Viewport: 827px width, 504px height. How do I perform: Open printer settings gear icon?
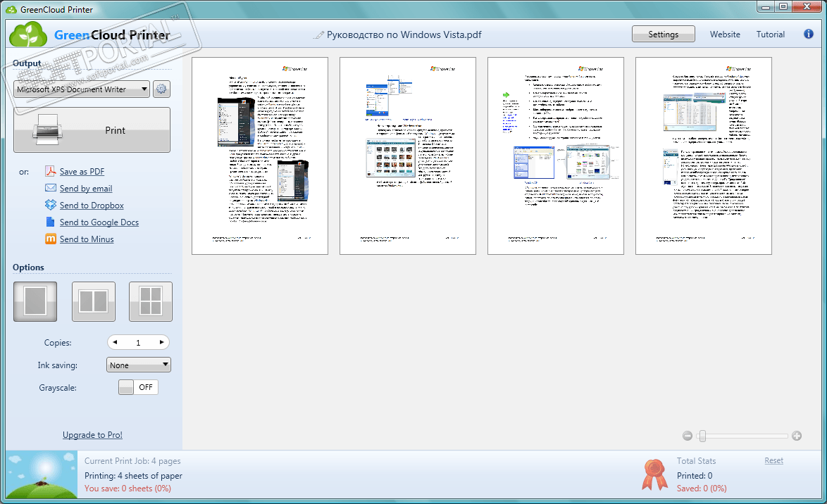coord(161,89)
